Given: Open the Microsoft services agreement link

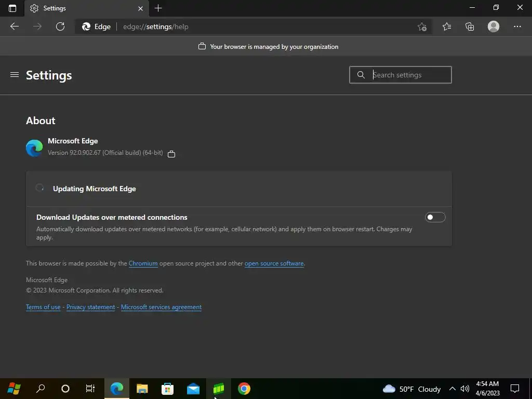Looking at the screenshot, I should (161, 307).
